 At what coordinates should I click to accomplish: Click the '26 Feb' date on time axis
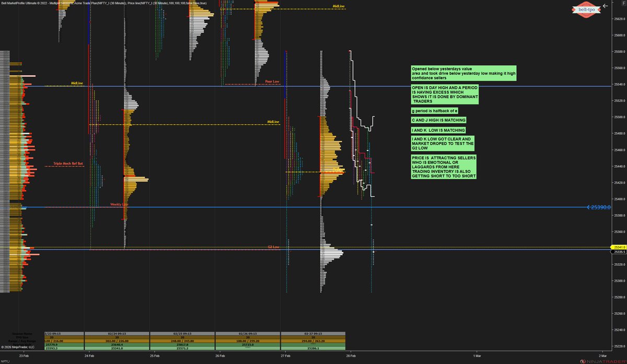tap(220, 356)
